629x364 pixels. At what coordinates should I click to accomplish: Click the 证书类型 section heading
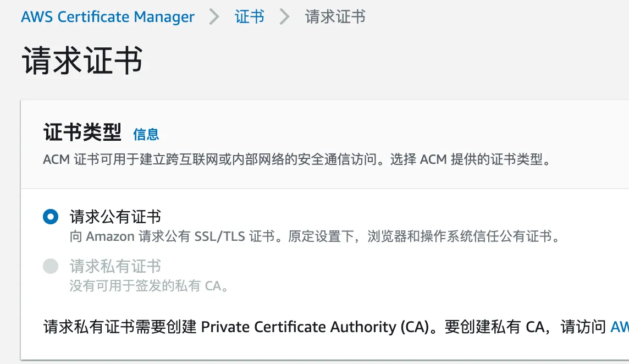point(82,133)
